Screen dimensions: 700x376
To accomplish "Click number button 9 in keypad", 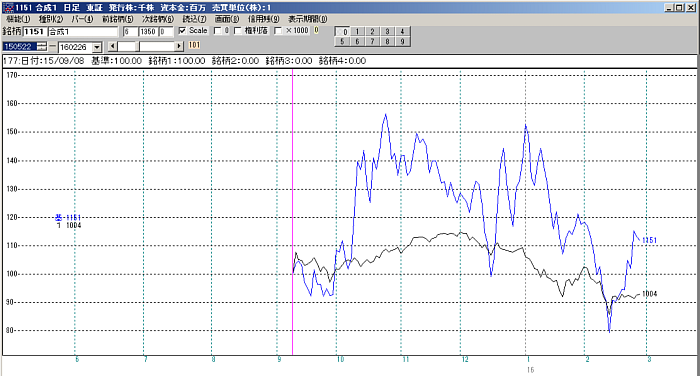I will point(402,42).
